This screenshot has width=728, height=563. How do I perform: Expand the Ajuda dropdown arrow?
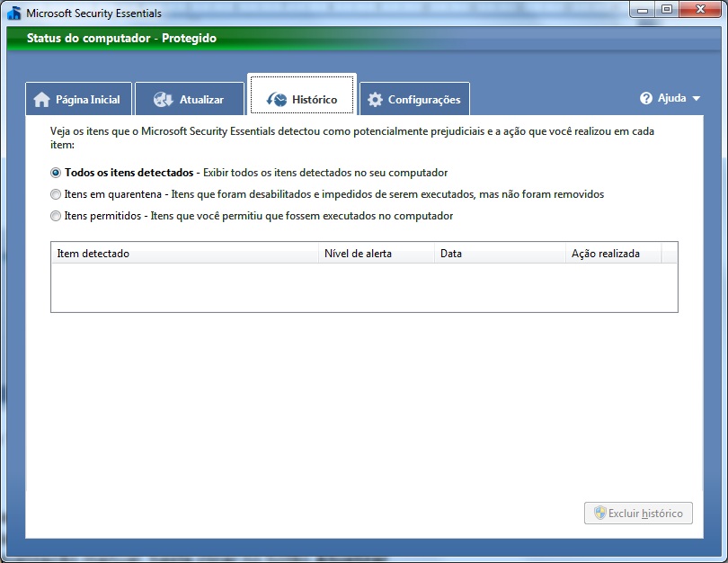click(696, 98)
